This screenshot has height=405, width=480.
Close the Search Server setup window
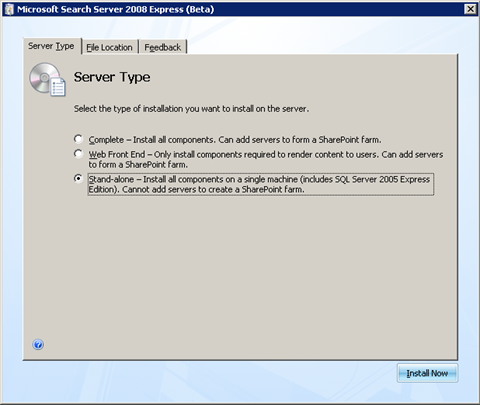click(470, 9)
